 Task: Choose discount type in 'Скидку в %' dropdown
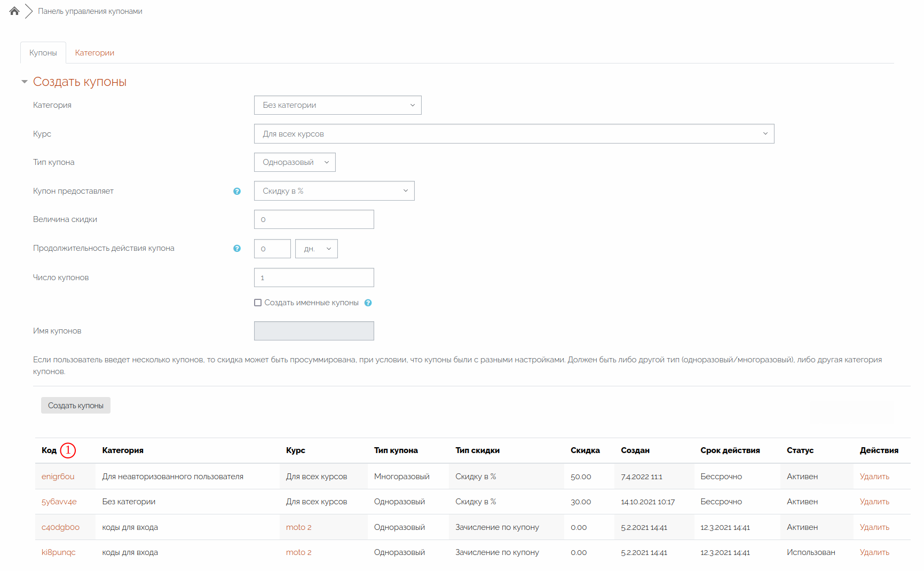pyautogui.click(x=334, y=191)
